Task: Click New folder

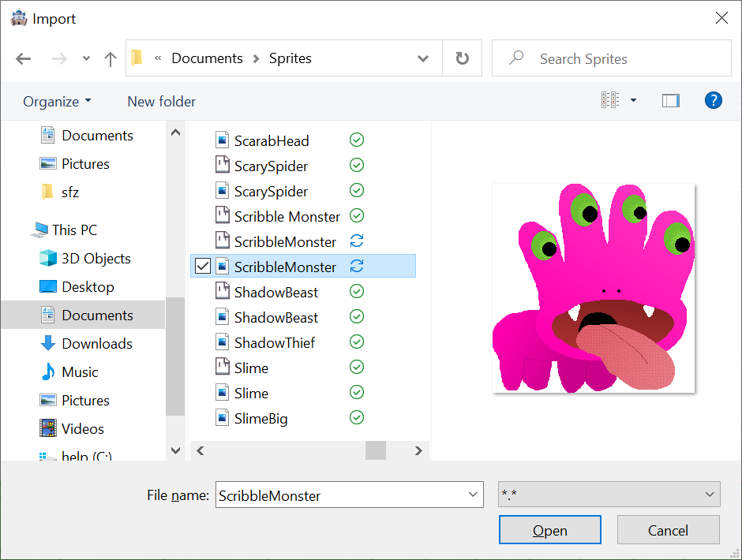Action: tap(161, 101)
